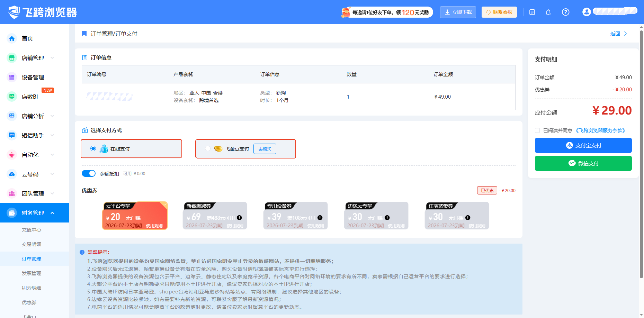Click the 去购买 button
The width and height of the screenshot is (644, 318).
pyautogui.click(x=265, y=149)
